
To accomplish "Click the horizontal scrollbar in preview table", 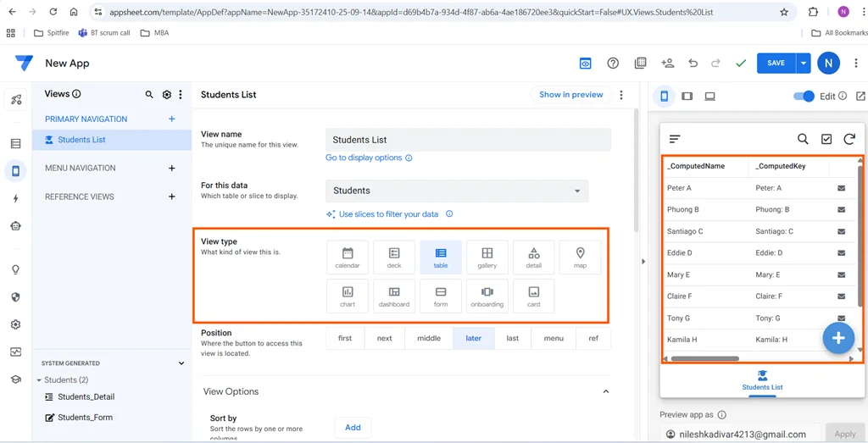I will [704, 358].
